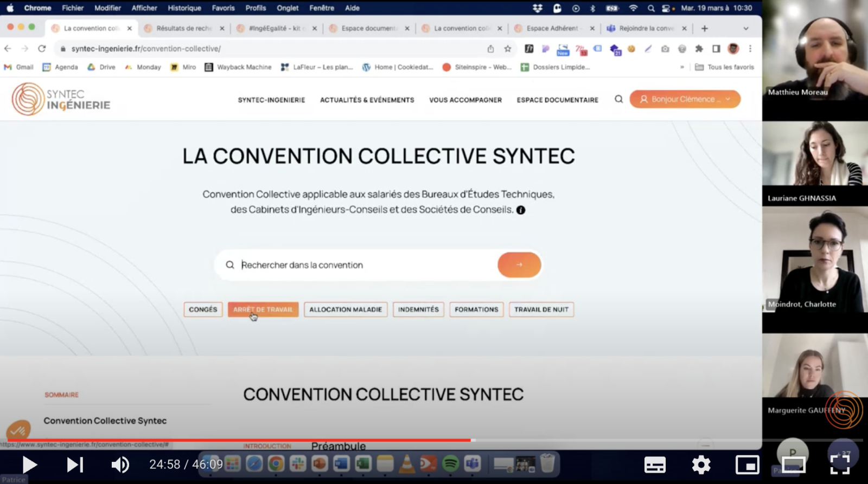
Task: Expand the tab search chevron
Action: coord(746,28)
